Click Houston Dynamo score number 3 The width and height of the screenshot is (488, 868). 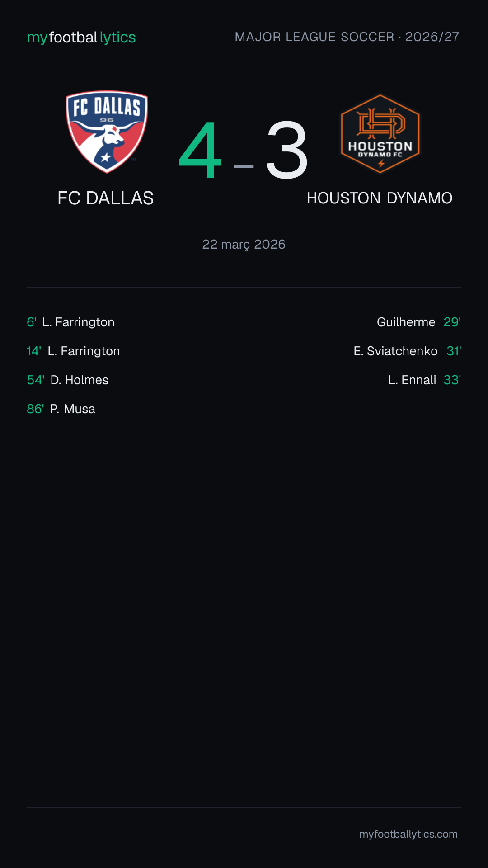287,150
